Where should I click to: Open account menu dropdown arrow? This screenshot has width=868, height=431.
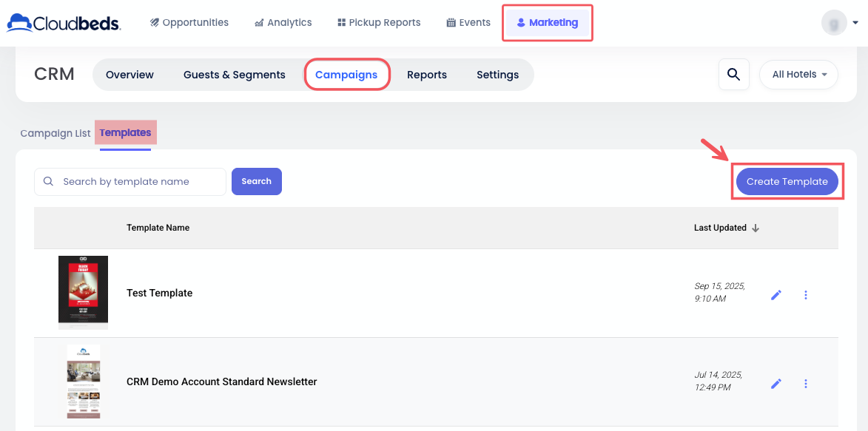pos(855,22)
